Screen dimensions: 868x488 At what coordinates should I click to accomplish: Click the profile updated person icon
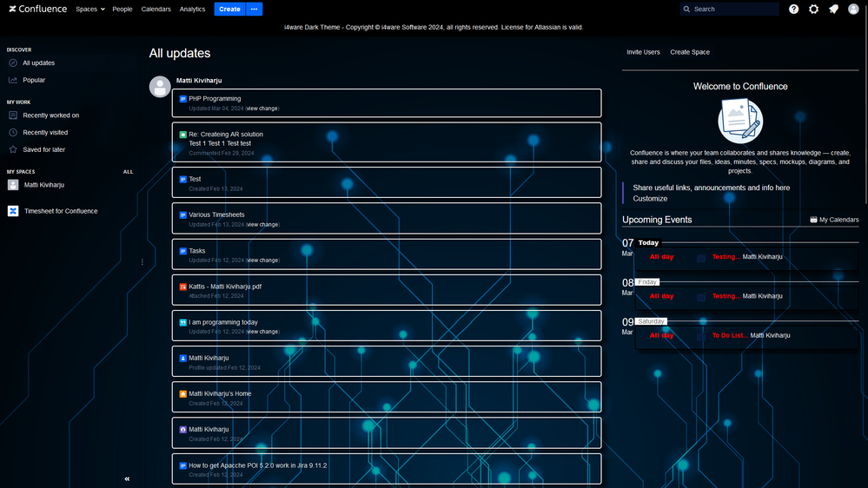pos(182,358)
